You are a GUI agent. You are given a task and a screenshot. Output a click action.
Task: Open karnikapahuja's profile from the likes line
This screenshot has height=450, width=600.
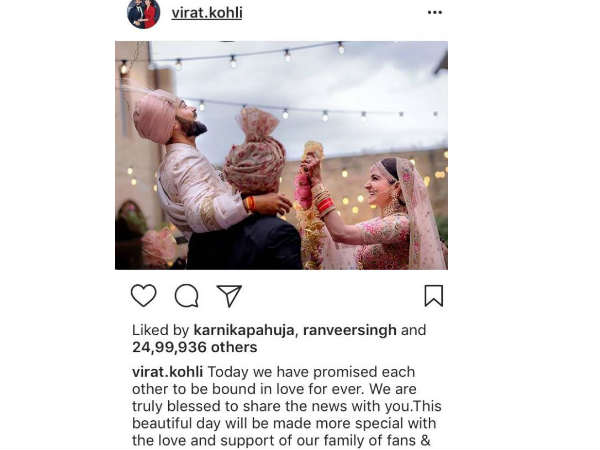coord(244,330)
